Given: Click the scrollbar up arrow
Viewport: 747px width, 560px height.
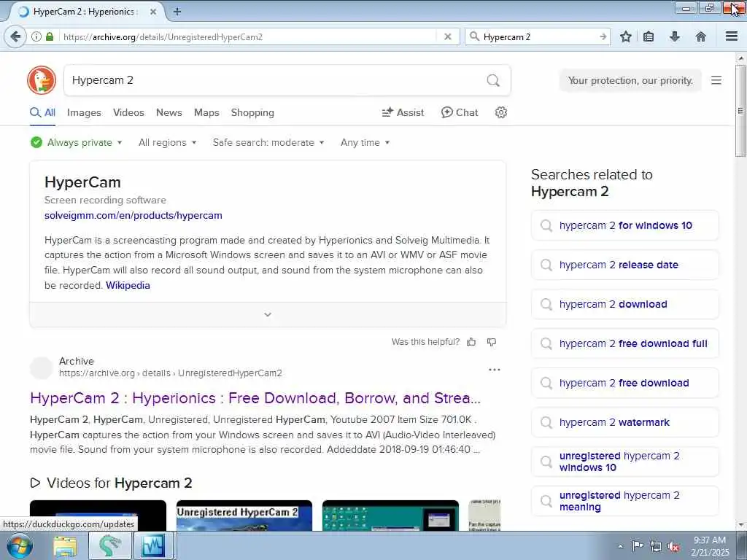Looking at the screenshot, I should click(740, 58).
